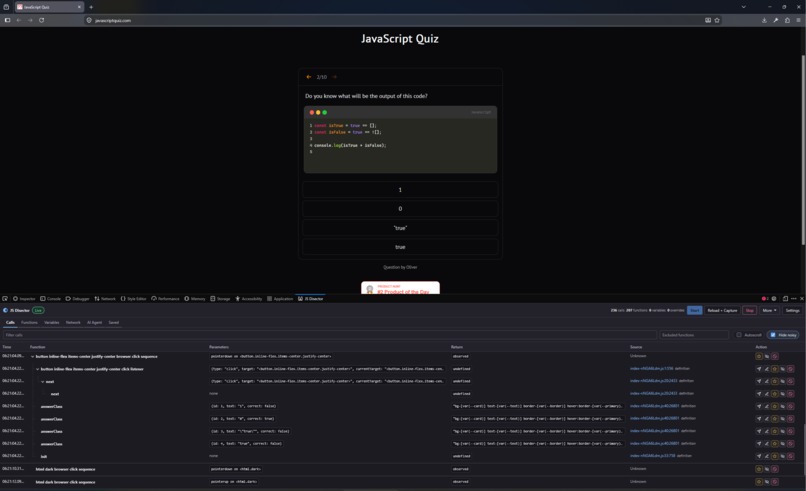Open the Console DevTools panel
The width and height of the screenshot is (806, 491).
pyautogui.click(x=50, y=299)
